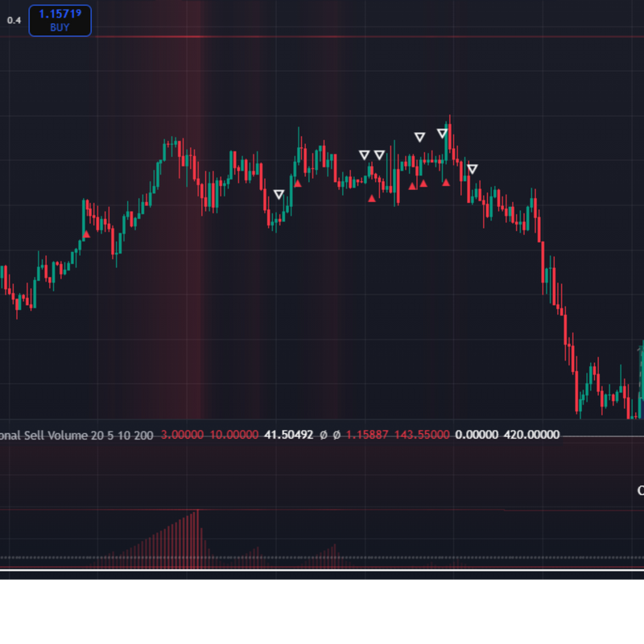
Task: Click red up-triangle right of leftmost white triangle
Action: tap(298, 184)
